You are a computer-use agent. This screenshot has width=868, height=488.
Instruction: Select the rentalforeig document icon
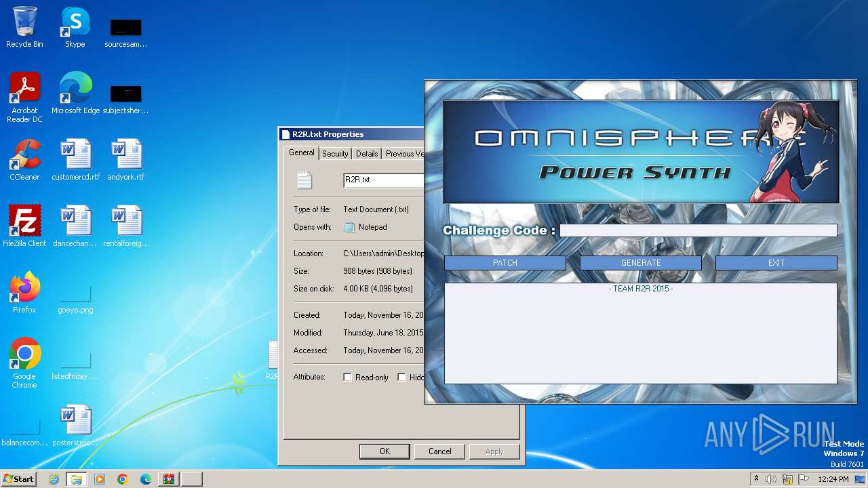pos(126,226)
